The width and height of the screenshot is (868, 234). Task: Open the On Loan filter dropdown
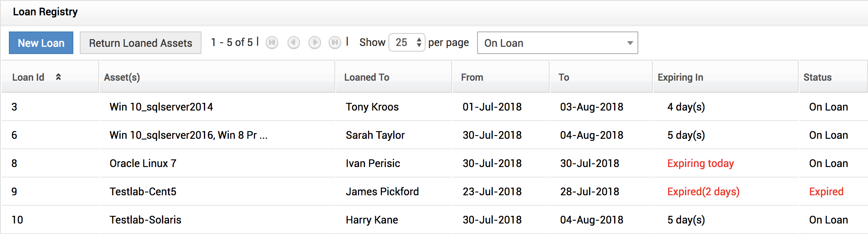pyautogui.click(x=557, y=43)
